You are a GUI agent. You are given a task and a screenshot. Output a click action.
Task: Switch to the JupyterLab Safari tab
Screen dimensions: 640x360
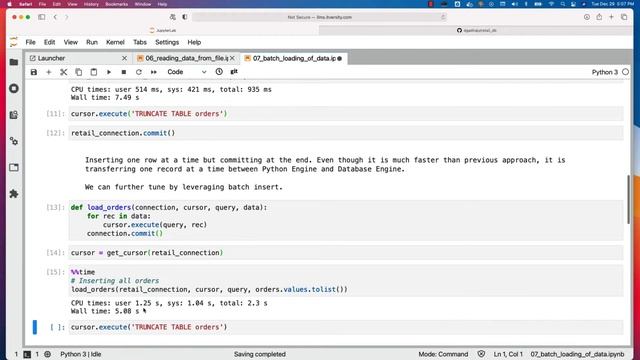(163, 31)
